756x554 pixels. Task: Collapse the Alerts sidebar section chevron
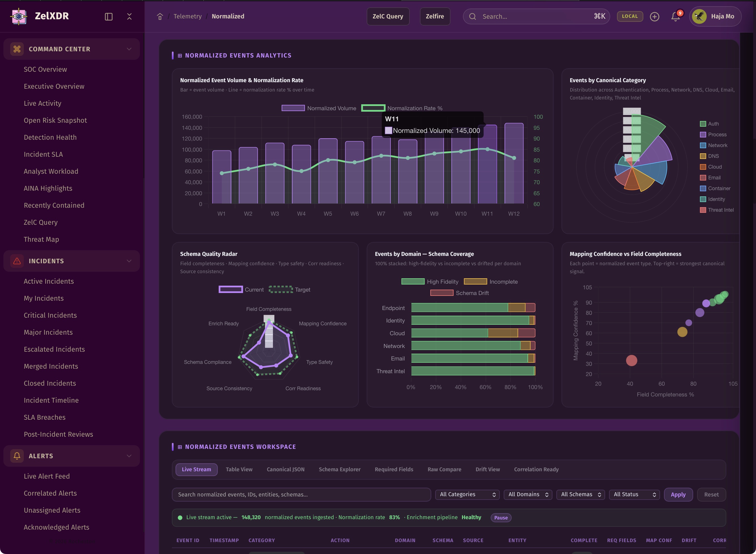pos(129,456)
